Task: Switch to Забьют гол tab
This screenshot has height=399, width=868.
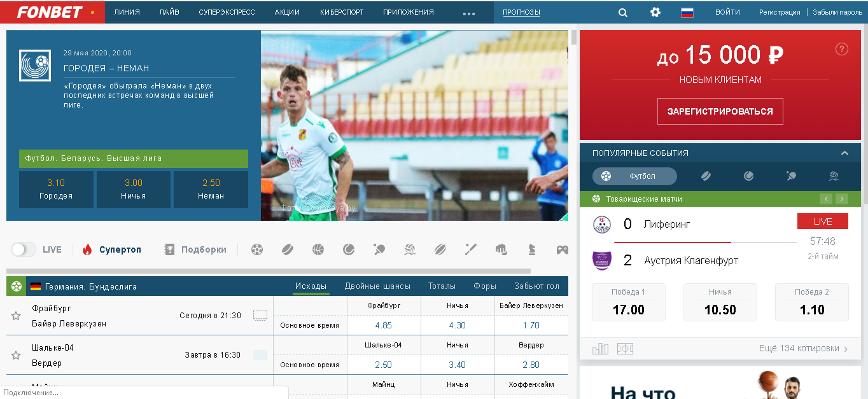Action: click(537, 286)
